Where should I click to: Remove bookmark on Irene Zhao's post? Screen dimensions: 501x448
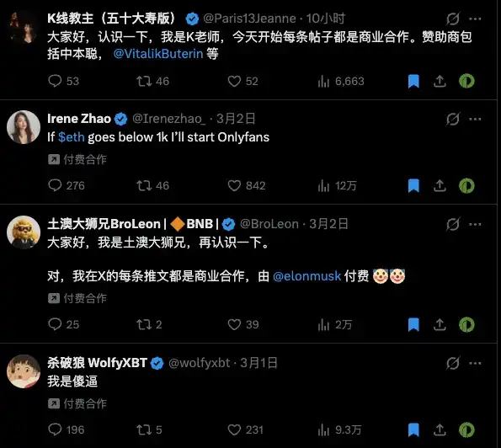tap(413, 185)
